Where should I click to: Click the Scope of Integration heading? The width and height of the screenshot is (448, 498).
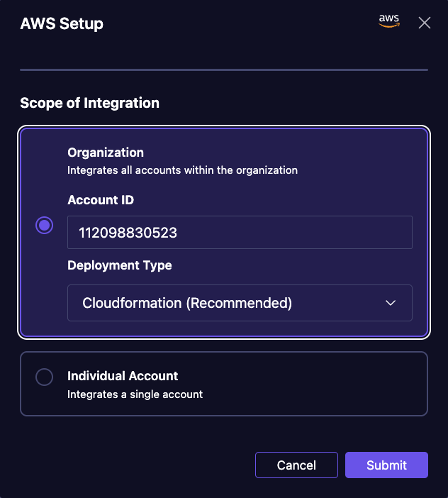pos(90,104)
